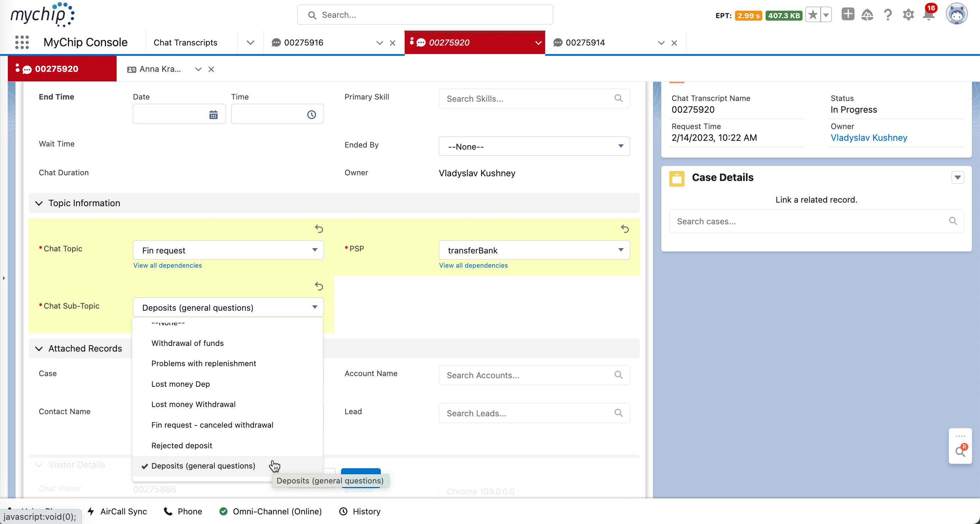The width and height of the screenshot is (980, 524).
Task: Undo the Chat Sub-Topic change
Action: [x=319, y=286]
